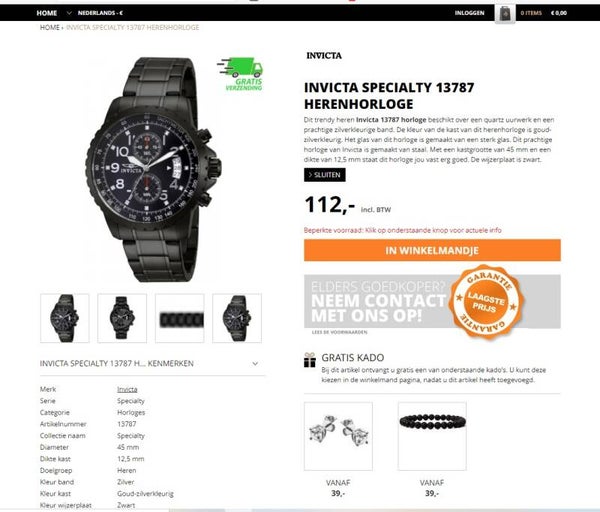Click the Home breadcrumb link
600x512 pixels.
pos(50,28)
